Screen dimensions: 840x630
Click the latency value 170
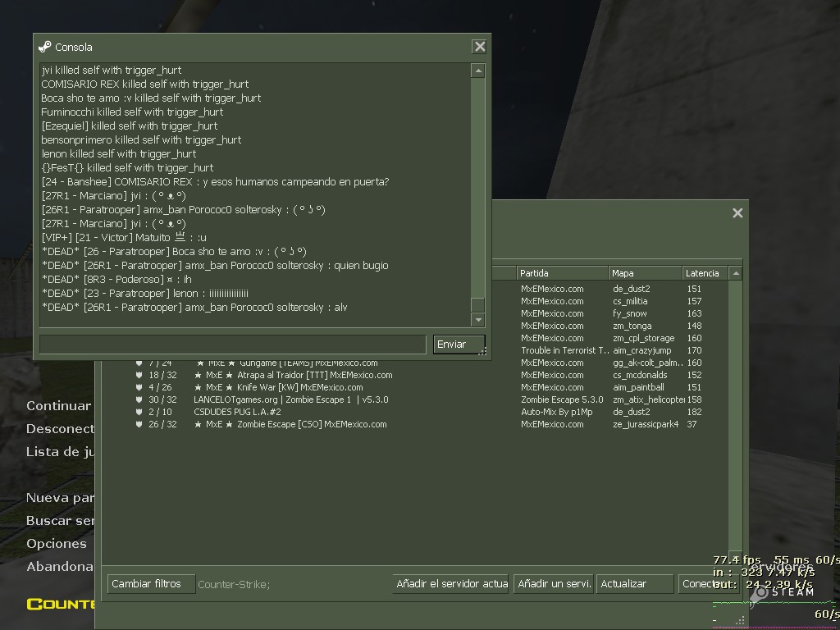click(694, 350)
